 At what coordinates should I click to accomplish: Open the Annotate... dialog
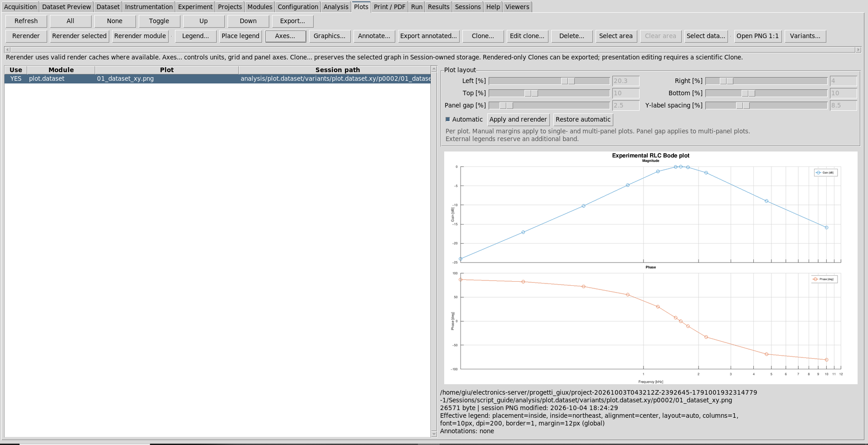[374, 36]
